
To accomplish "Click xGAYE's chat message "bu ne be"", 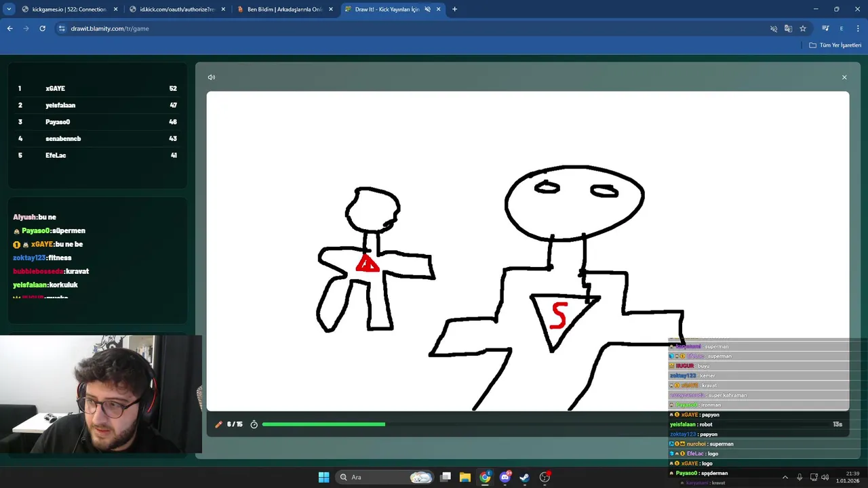I will (69, 245).
